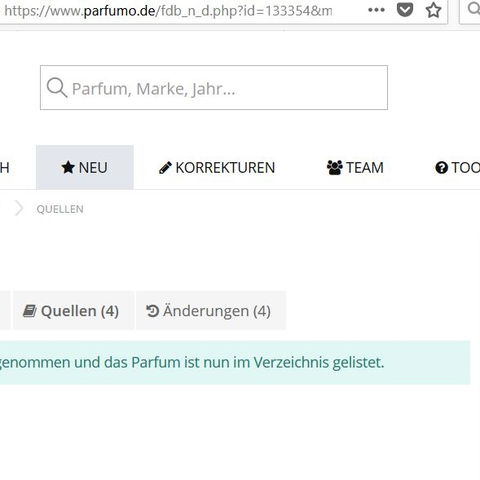Bookmark this page with the star icon
Image resolution: width=480 pixels, height=480 pixels.
click(x=433, y=10)
